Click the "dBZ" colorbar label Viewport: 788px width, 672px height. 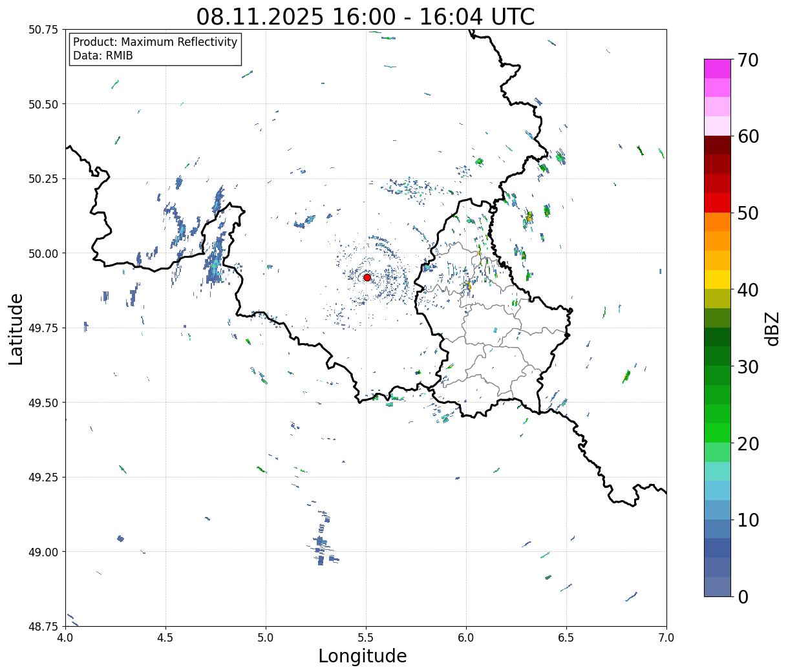(772, 328)
